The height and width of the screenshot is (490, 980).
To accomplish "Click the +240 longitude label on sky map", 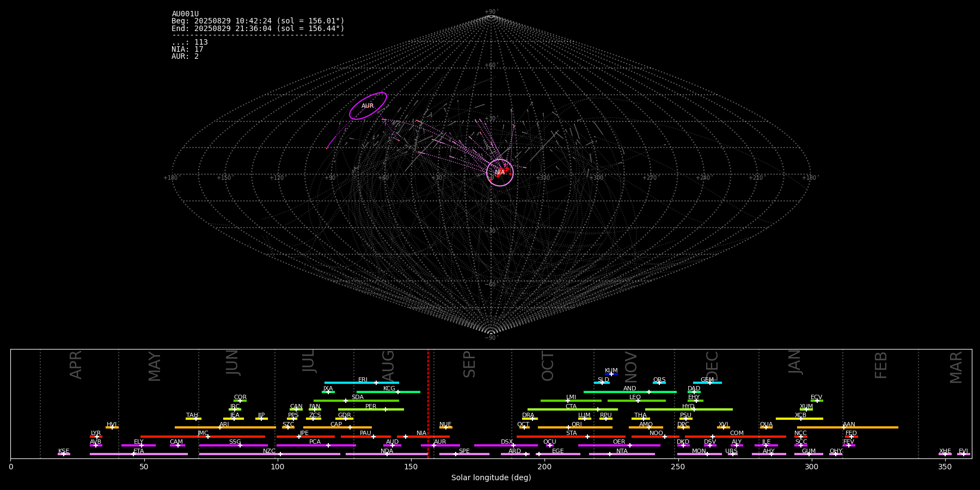I will 703,177.
